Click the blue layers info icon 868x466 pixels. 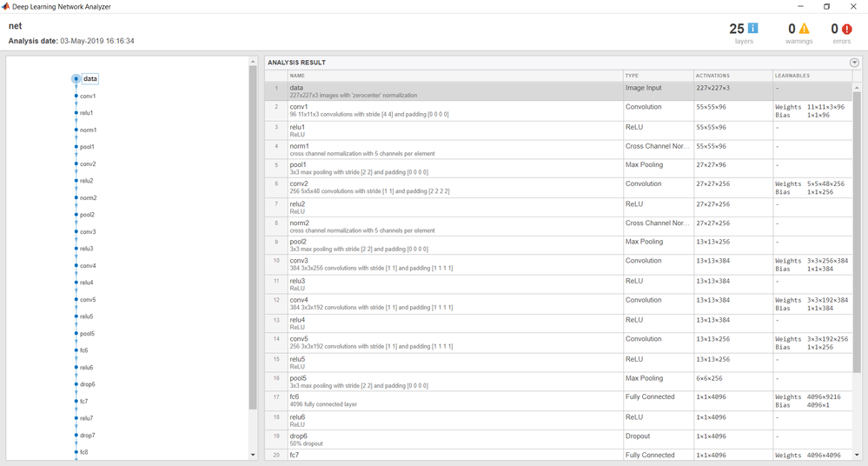(x=752, y=29)
